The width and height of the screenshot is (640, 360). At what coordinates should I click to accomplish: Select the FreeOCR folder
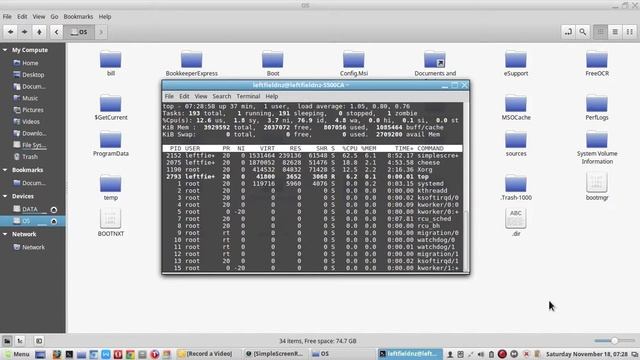[x=597, y=64]
